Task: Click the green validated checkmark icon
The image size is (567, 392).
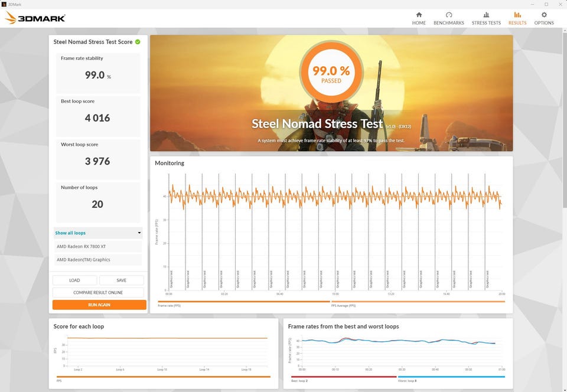Action: coord(138,42)
